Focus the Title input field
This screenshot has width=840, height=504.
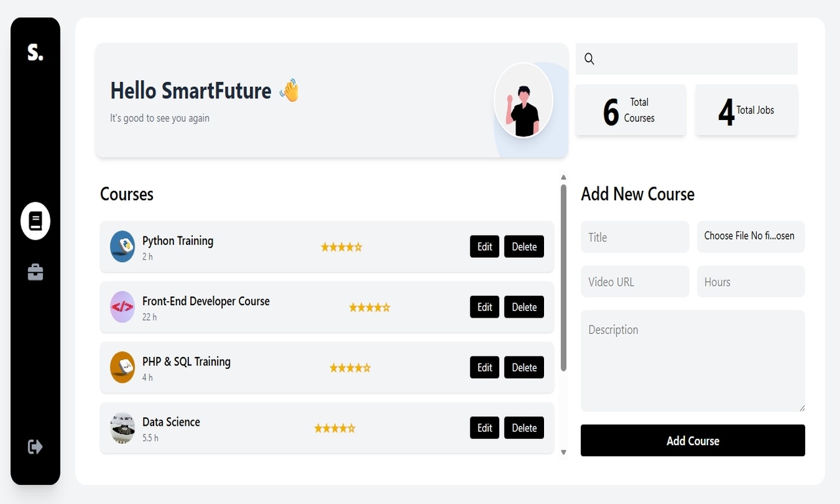click(x=635, y=237)
